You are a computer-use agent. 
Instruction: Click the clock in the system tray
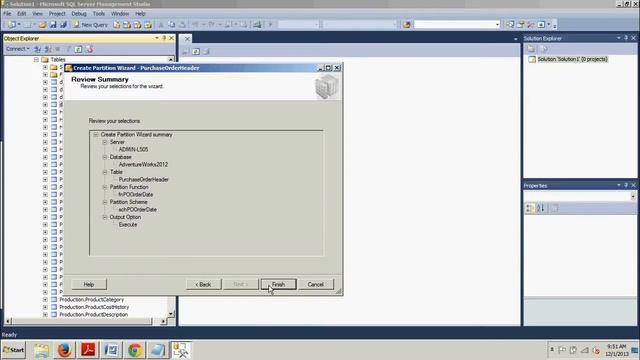tap(617, 350)
